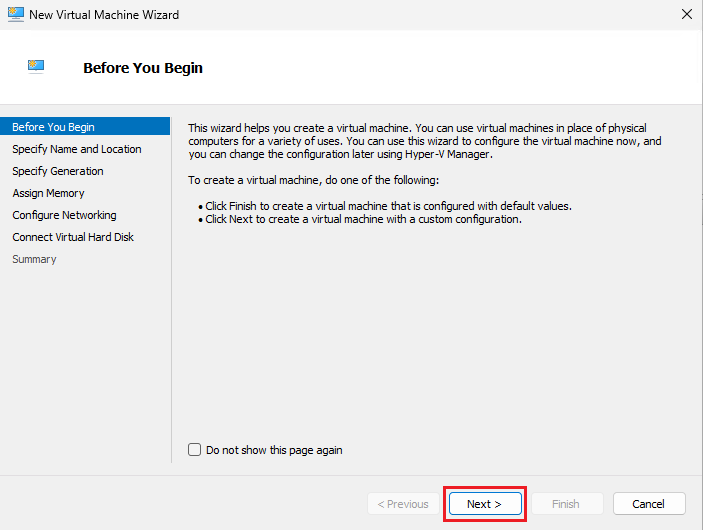The height and width of the screenshot is (530, 703).
Task: Close the New Virtual Machine Wizard window
Action: (x=686, y=15)
